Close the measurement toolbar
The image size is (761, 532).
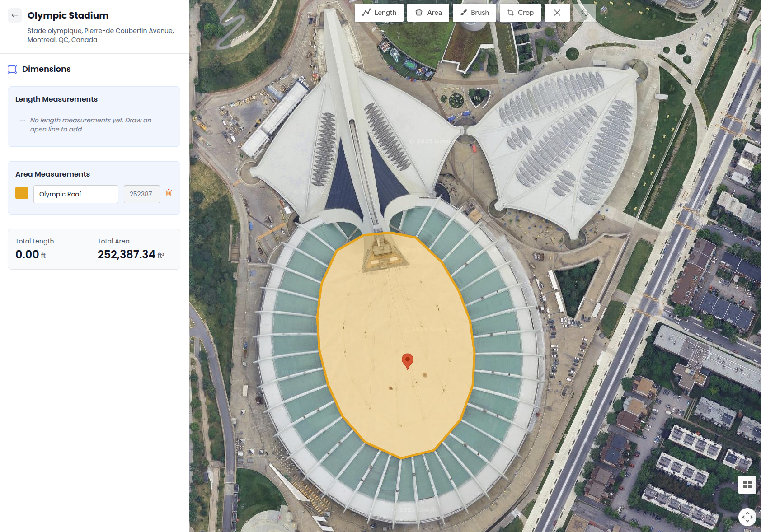557,12
